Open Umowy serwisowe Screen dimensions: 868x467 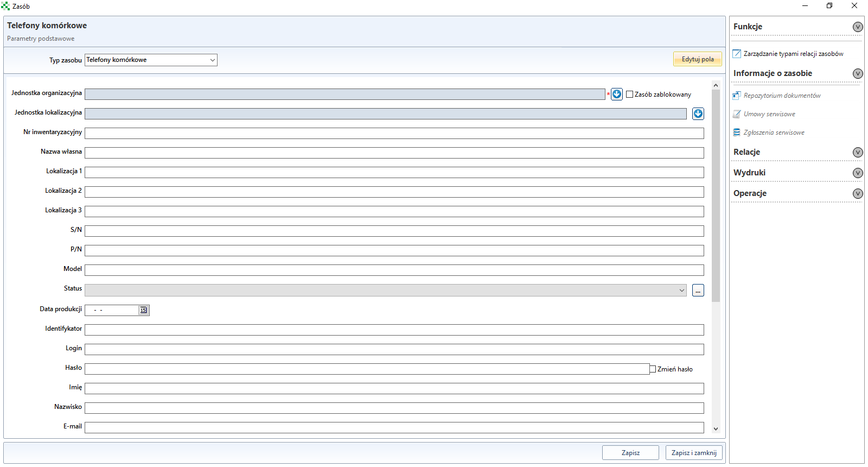point(769,114)
